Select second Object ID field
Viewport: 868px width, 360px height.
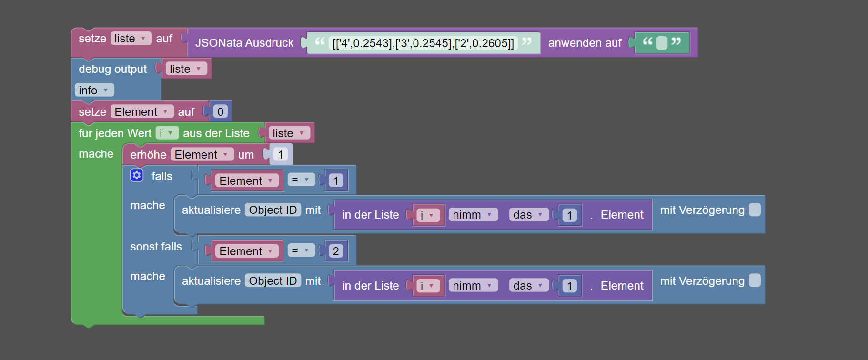tap(273, 281)
